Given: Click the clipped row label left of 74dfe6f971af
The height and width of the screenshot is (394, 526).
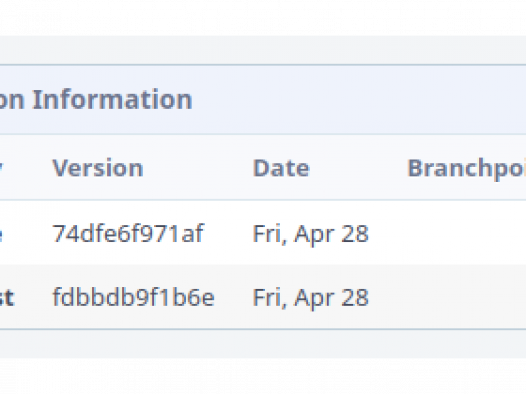Looking at the screenshot, I should pyautogui.click(x=1, y=234).
